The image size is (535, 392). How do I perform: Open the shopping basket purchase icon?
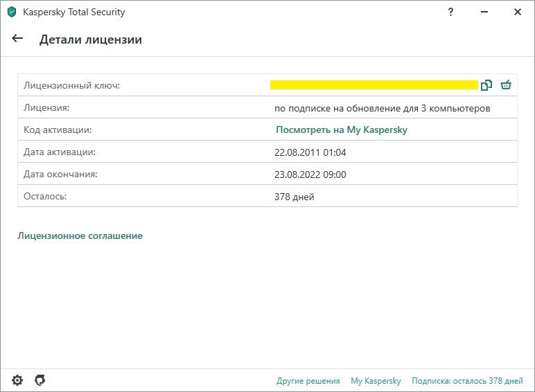[506, 84]
